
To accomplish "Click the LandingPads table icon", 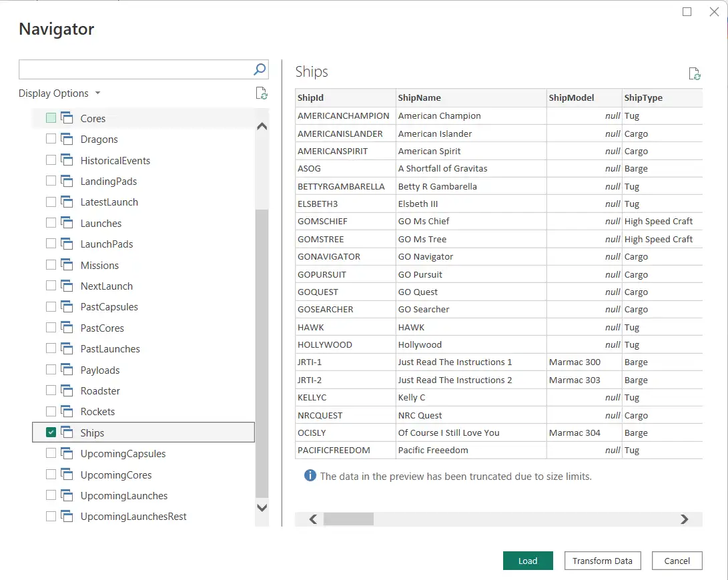I will coord(67,181).
